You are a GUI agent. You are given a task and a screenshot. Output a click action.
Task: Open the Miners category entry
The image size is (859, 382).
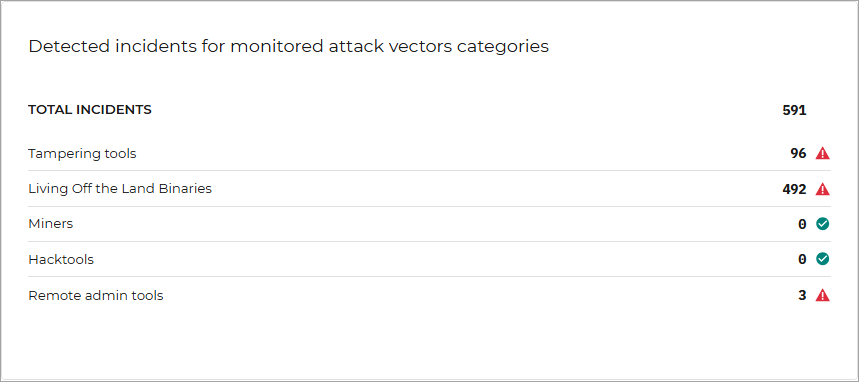(429, 224)
